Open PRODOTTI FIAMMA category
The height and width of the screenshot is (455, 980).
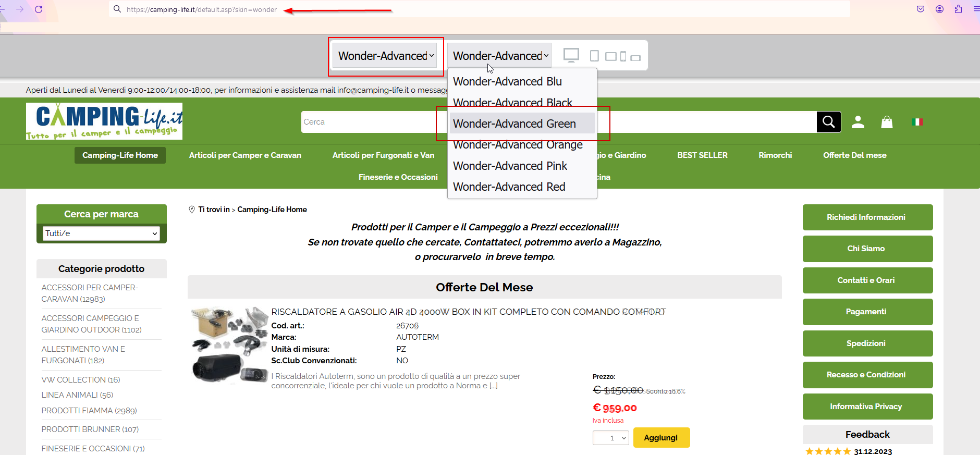coord(89,411)
